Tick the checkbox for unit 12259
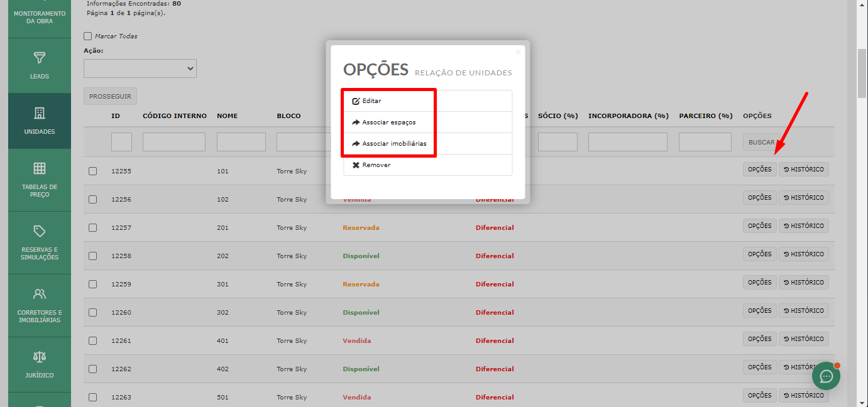This screenshot has height=407, width=868. [x=92, y=284]
